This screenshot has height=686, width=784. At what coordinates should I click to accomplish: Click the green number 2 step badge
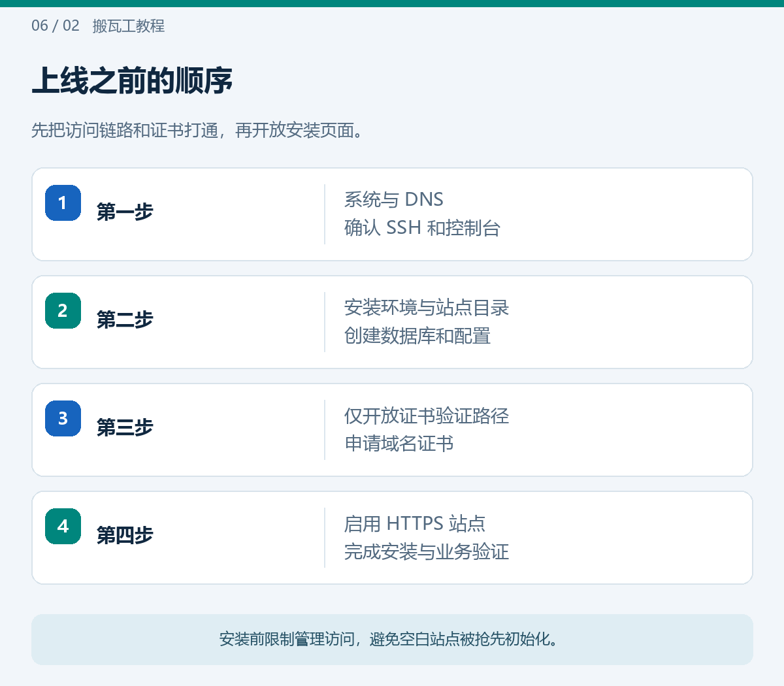[63, 310]
